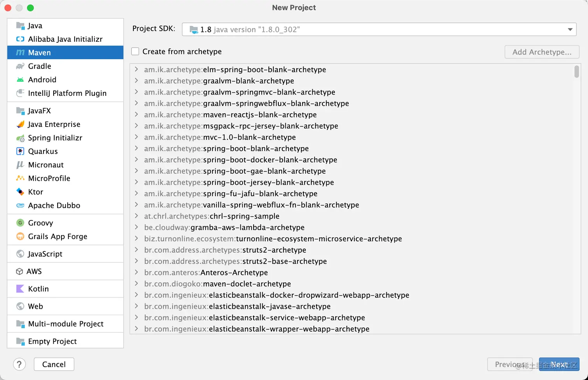Viewport: 588px width, 380px height.
Task: Expand maven-reactjs-blank-archetype entry
Action: [136, 114]
